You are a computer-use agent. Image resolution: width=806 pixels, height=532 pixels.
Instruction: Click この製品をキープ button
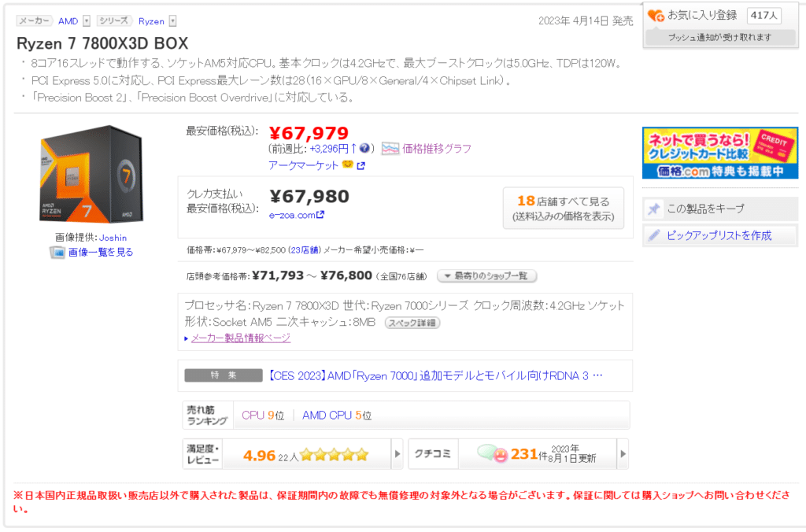(719, 209)
